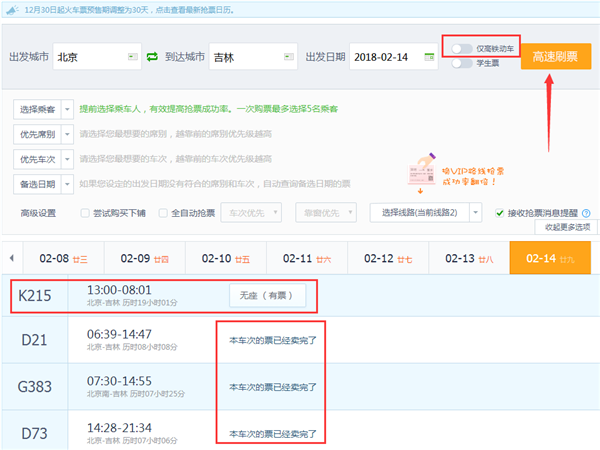Viewport: 600px width, 450px height.
Task: Toggle 仅高铁动车 switch
Action: [461, 49]
